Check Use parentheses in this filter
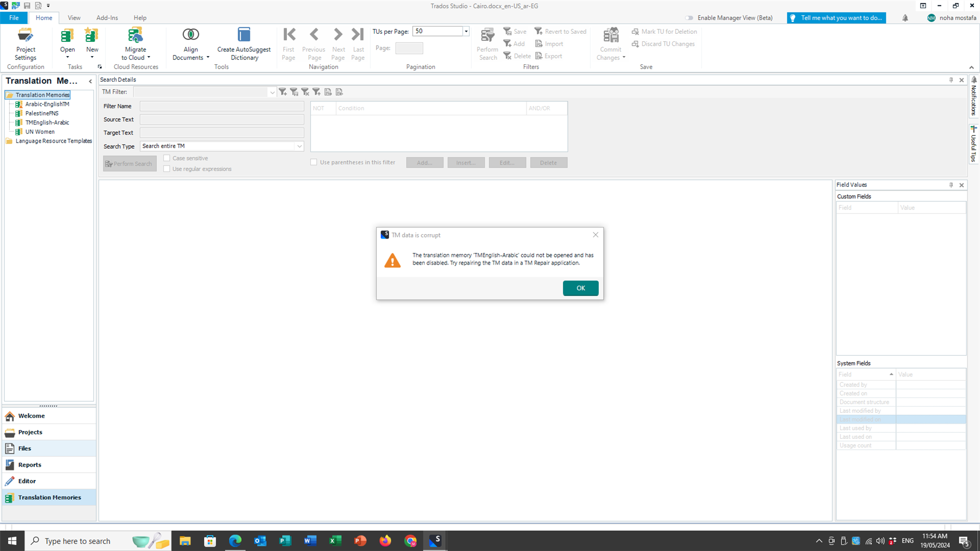 coord(314,162)
